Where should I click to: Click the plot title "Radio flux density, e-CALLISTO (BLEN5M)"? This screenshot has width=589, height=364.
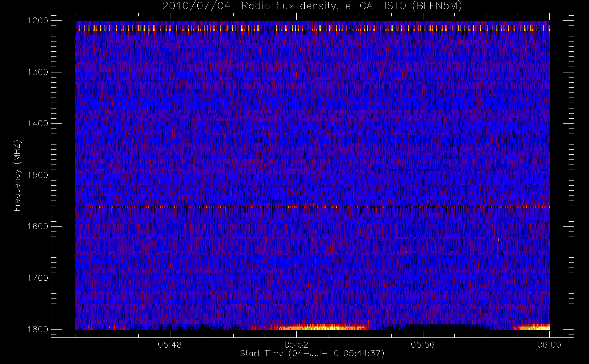click(x=352, y=6)
